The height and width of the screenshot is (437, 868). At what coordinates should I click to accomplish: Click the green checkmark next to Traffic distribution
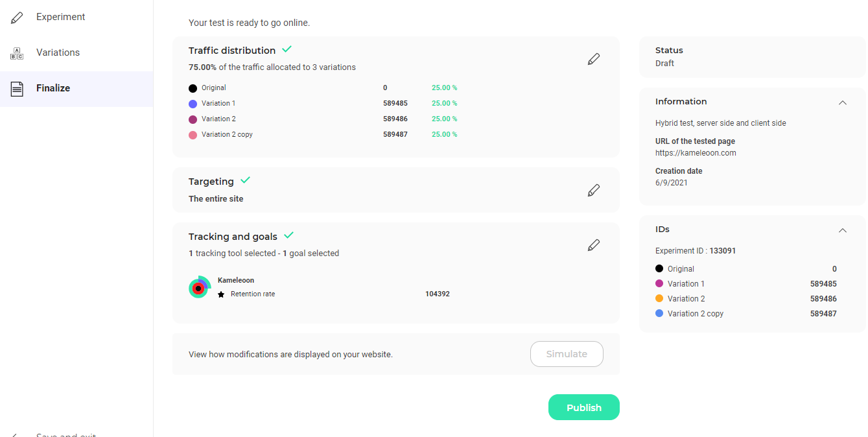coord(287,49)
